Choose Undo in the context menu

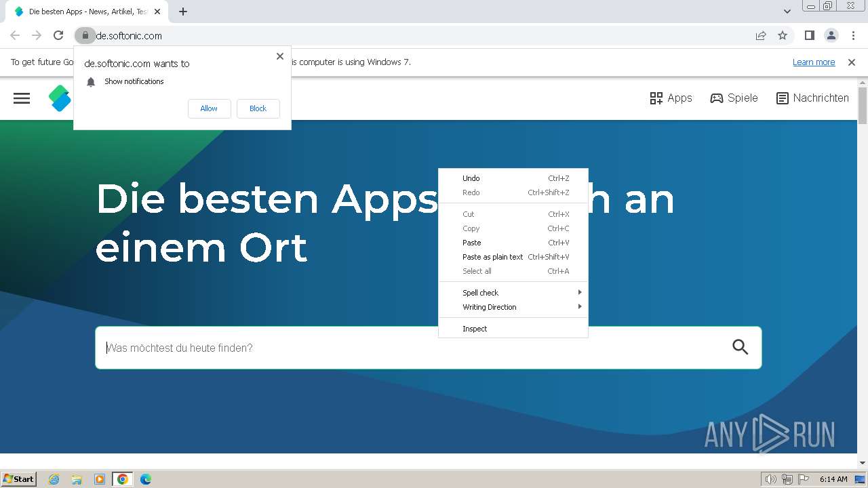click(513, 178)
